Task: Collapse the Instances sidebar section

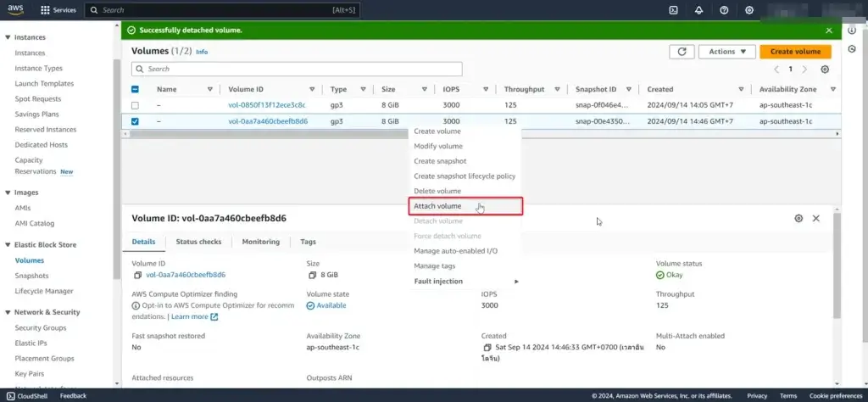Action: pos(8,37)
